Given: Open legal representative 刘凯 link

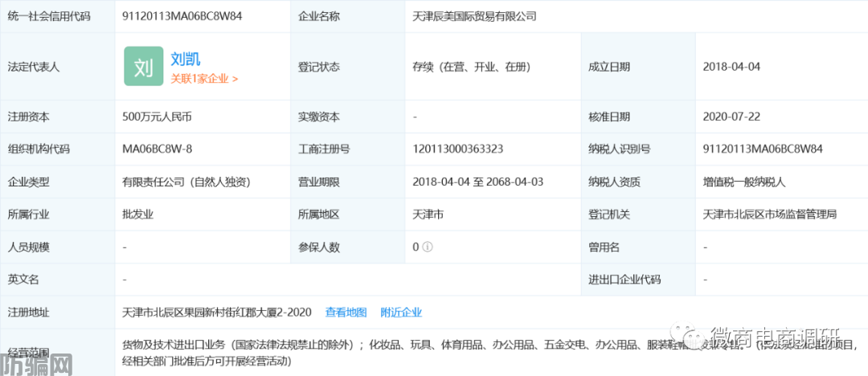Looking at the screenshot, I should pos(186,58).
